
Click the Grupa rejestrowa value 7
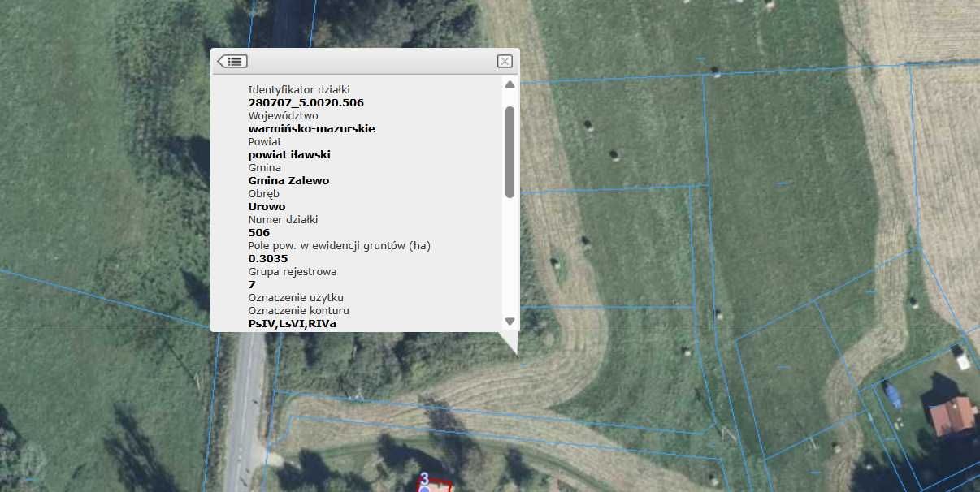click(x=252, y=285)
